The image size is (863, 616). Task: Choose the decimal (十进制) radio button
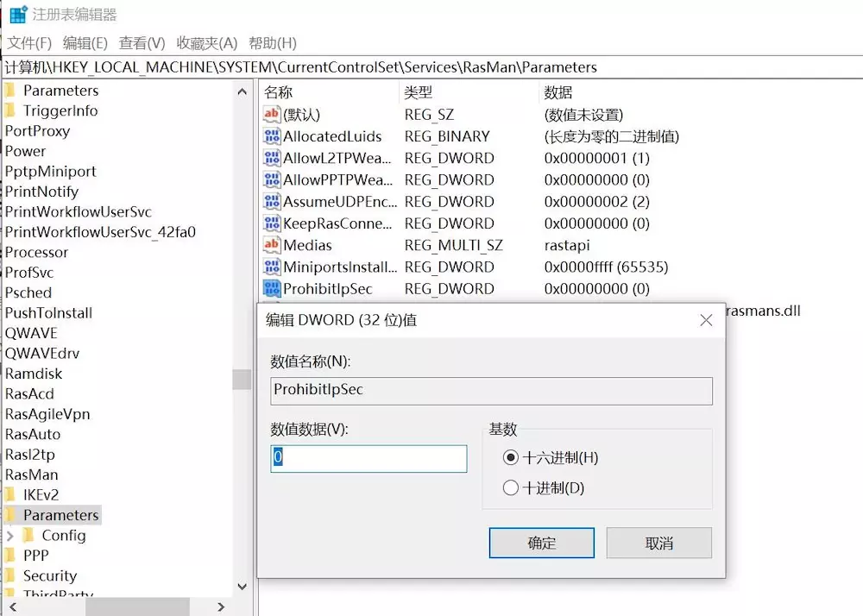click(511, 488)
